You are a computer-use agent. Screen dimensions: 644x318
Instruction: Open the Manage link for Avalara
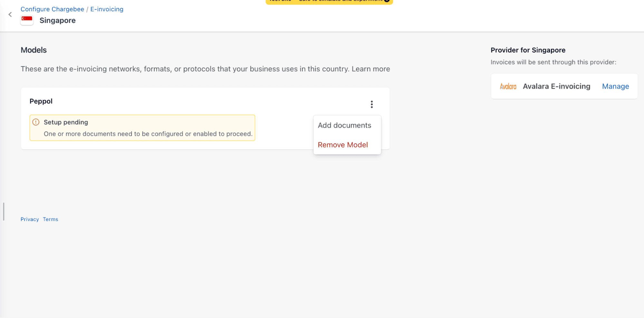click(x=615, y=86)
